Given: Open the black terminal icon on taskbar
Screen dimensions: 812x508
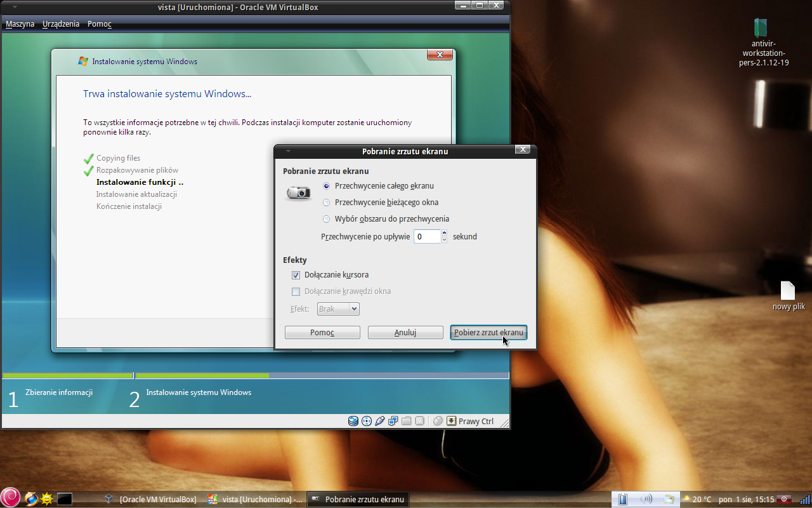Looking at the screenshot, I should coord(64,499).
